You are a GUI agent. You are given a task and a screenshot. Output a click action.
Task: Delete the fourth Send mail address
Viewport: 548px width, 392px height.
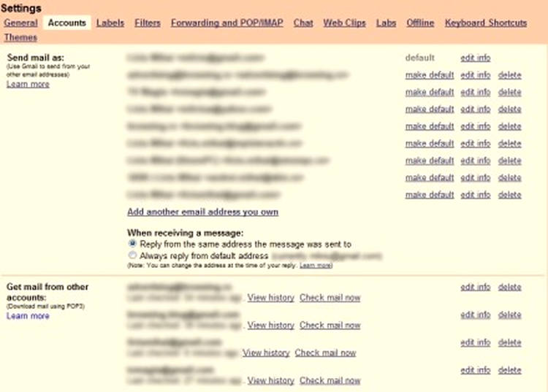(x=509, y=109)
